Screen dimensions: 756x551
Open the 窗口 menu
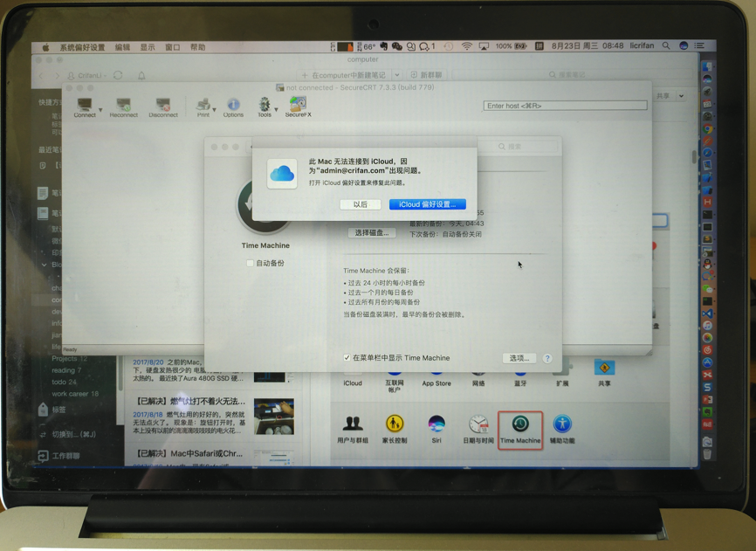[173, 47]
